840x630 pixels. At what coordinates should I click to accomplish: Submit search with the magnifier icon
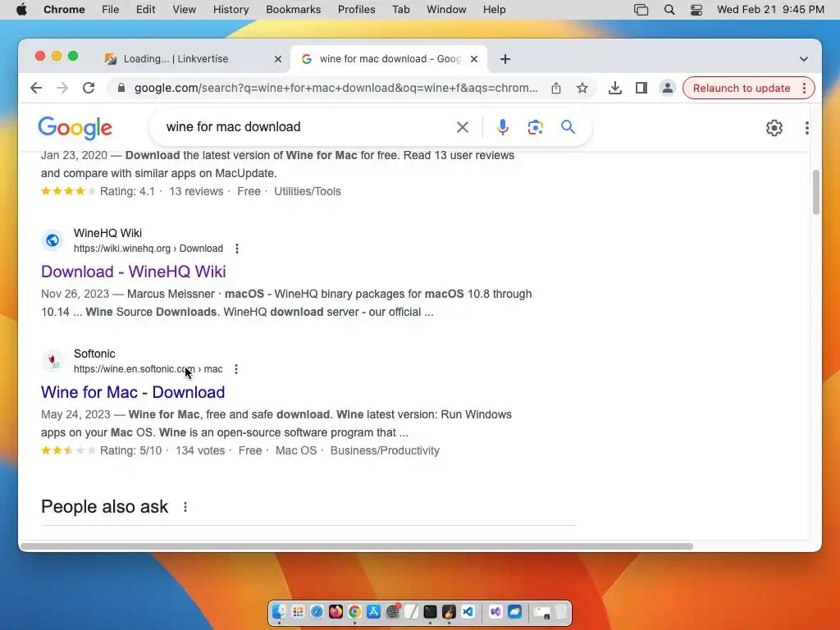[568, 127]
